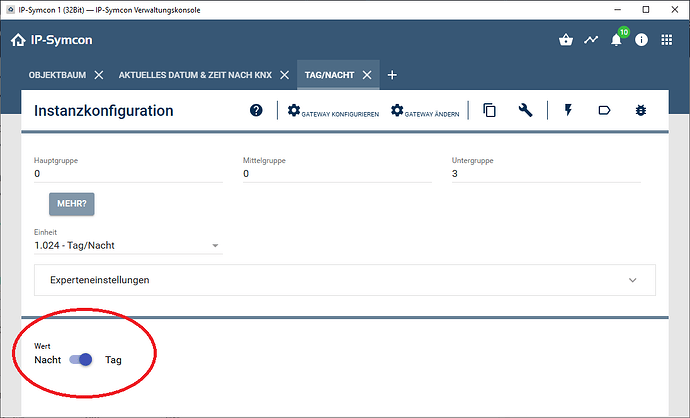
Task: Open the shopping basket module store icon
Action: [565, 41]
